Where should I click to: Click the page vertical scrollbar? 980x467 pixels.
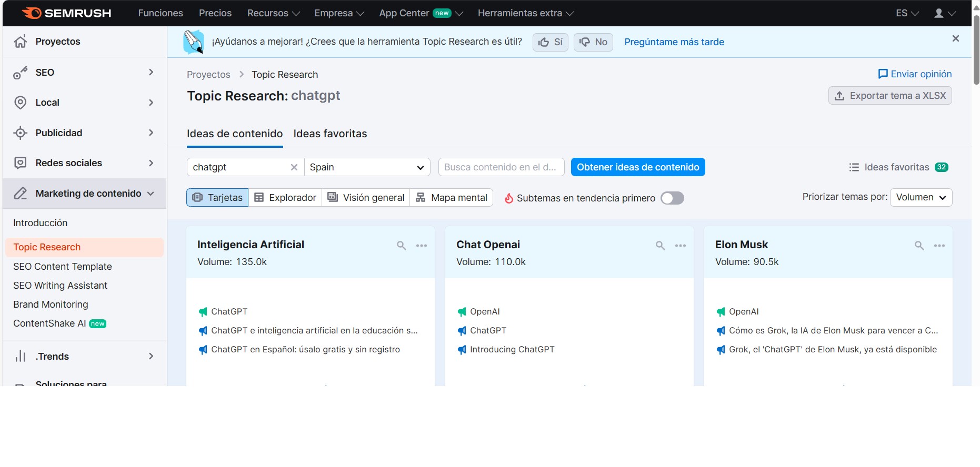[x=976, y=50]
